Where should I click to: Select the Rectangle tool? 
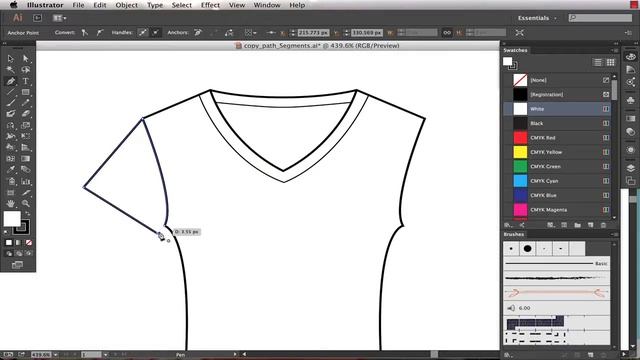[x=26, y=92]
